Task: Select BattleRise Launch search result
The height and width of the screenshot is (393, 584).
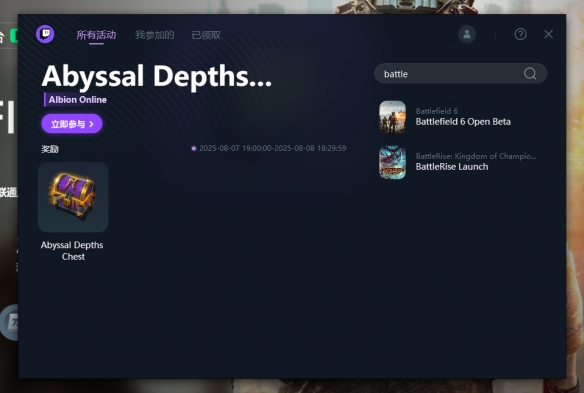Action: (x=463, y=162)
